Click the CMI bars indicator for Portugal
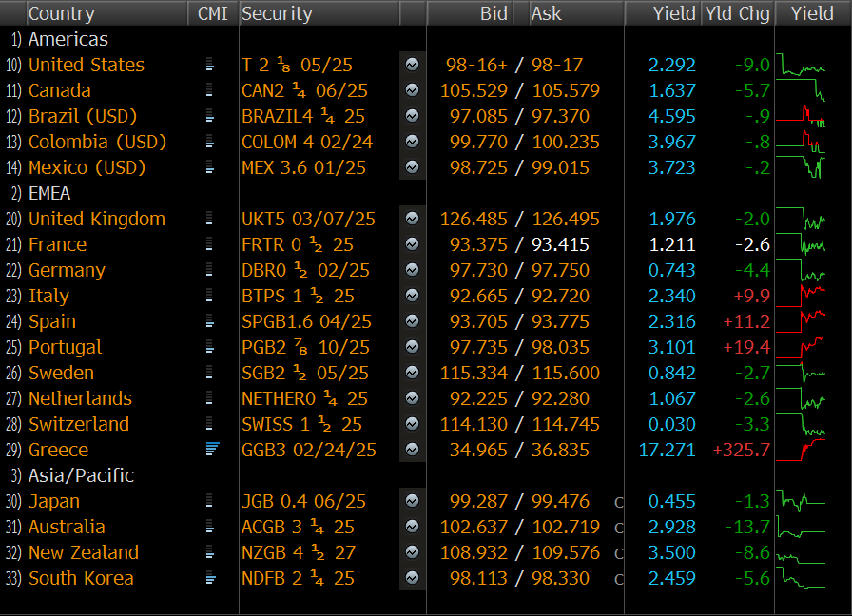This screenshot has height=616, width=852. 210,347
